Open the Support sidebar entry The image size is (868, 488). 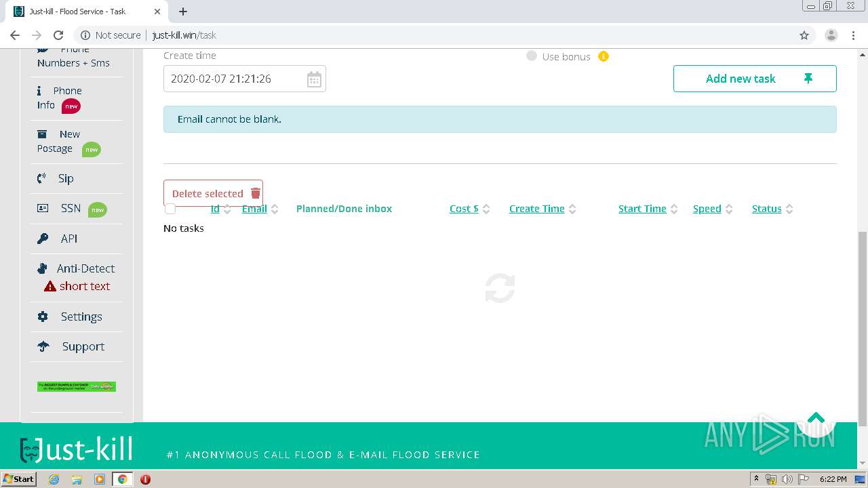83,346
